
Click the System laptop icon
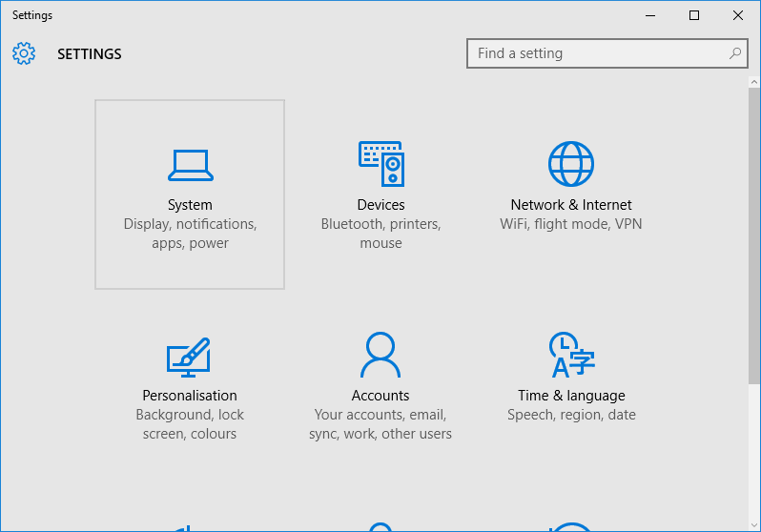tap(190, 165)
